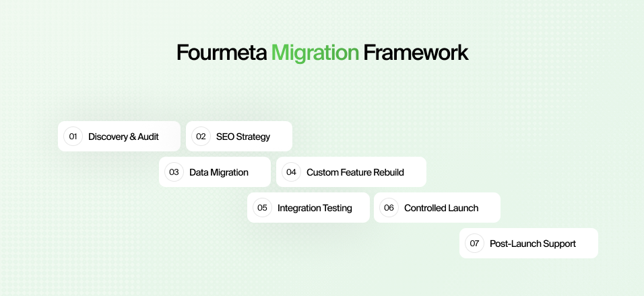644x296 pixels.
Task: Select the Custom Feature Rebuild card
Action: 351,172
